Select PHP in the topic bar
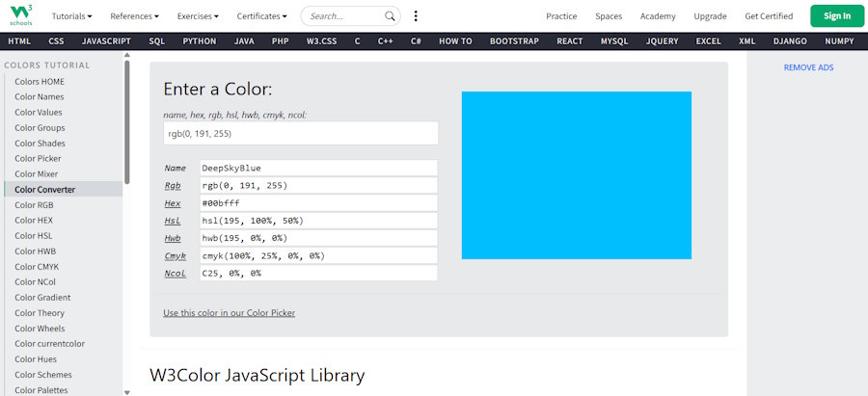This screenshot has width=868, height=396. point(280,40)
